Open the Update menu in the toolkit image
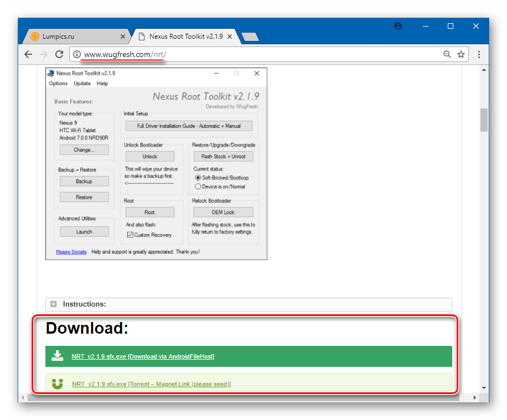Image resolution: width=507 pixels, height=420 pixels. click(x=82, y=84)
